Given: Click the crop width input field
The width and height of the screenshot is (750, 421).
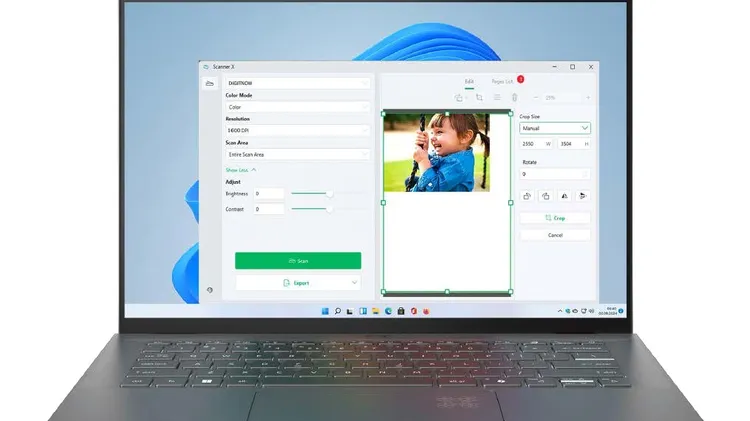Looking at the screenshot, I should [x=533, y=144].
